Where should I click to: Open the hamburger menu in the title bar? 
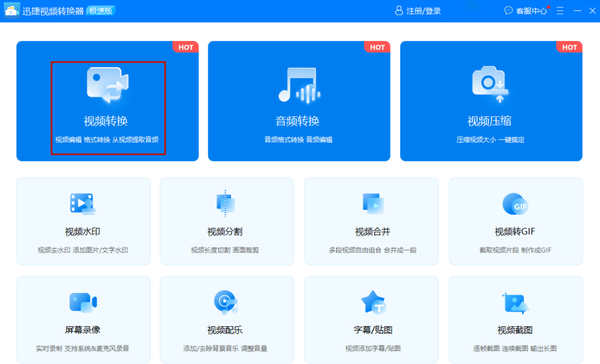coord(559,11)
